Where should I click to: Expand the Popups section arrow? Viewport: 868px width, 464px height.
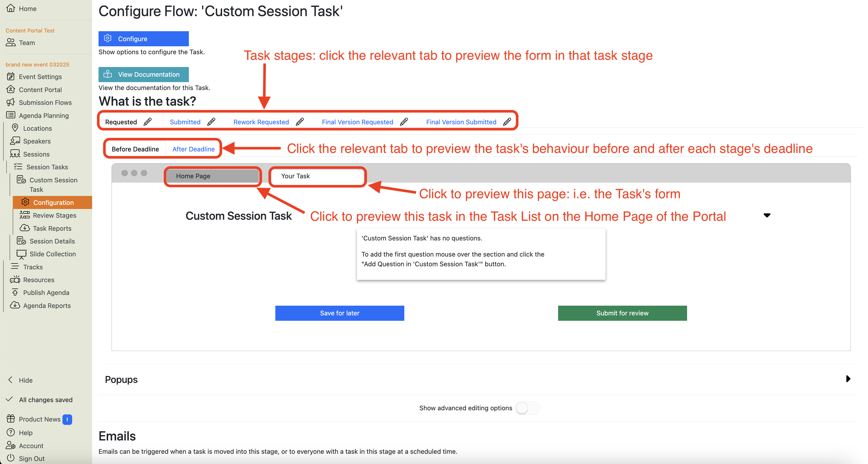pos(848,379)
